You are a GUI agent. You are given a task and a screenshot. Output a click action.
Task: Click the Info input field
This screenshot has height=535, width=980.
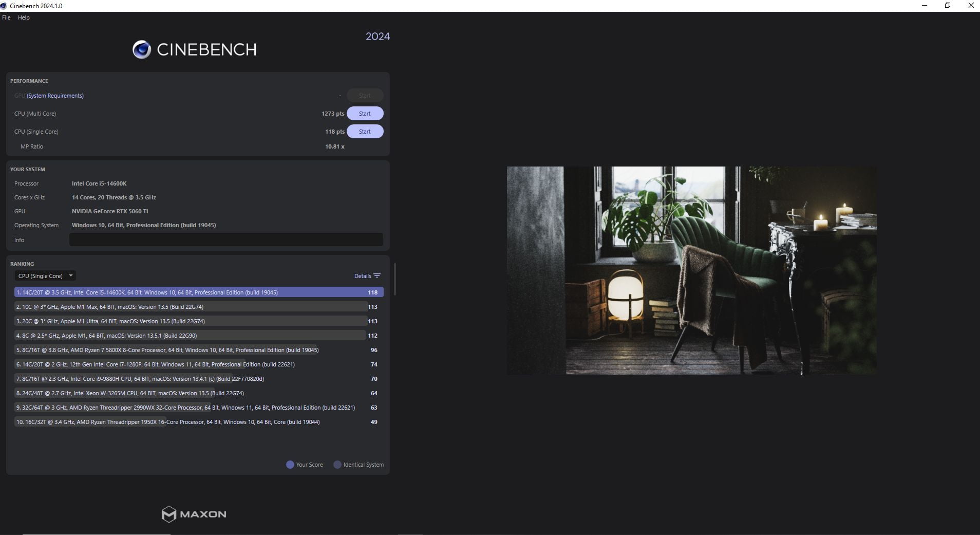click(x=226, y=239)
